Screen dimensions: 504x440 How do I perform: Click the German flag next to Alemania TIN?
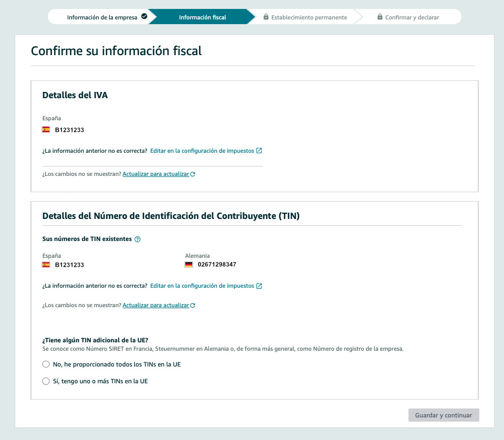(188, 265)
